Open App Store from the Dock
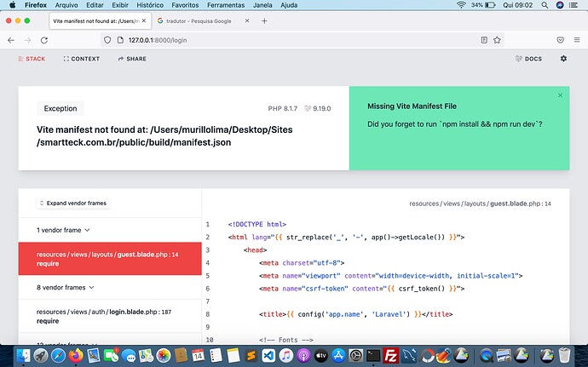The image size is (588, 367). point(338,355)
